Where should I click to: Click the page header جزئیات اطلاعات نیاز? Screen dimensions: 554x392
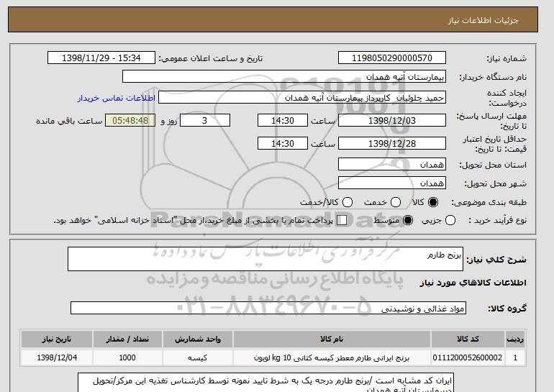click(x=483, y=20)
